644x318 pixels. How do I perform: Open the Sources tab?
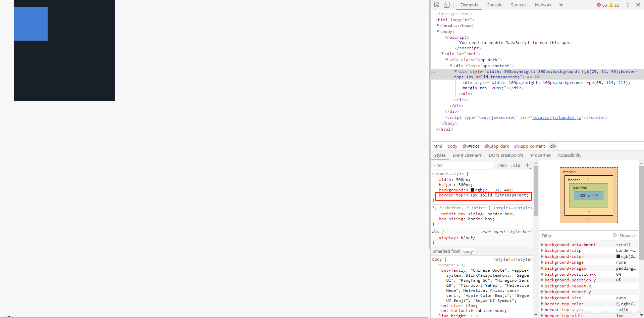(x=519, y=5)
